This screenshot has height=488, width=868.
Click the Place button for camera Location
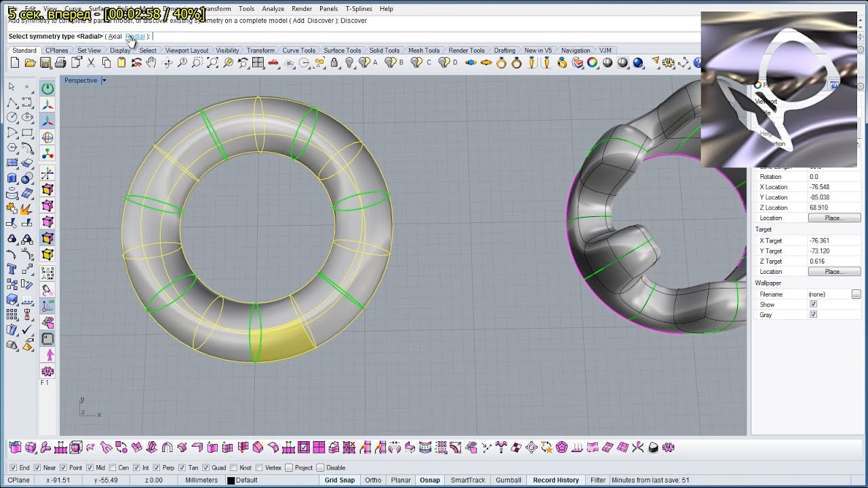click(x=834, y=218)
